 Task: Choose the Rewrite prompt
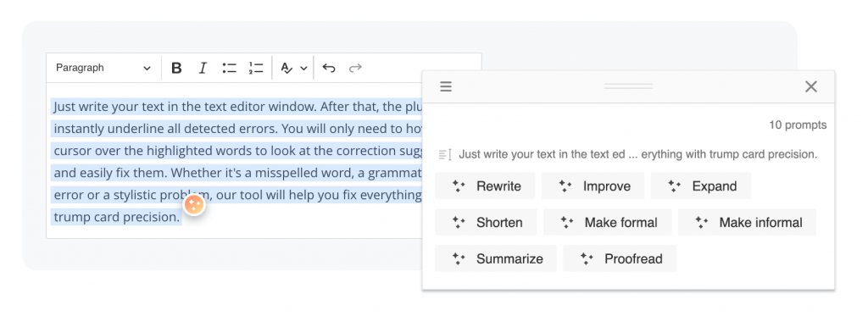tap(485, 186)
